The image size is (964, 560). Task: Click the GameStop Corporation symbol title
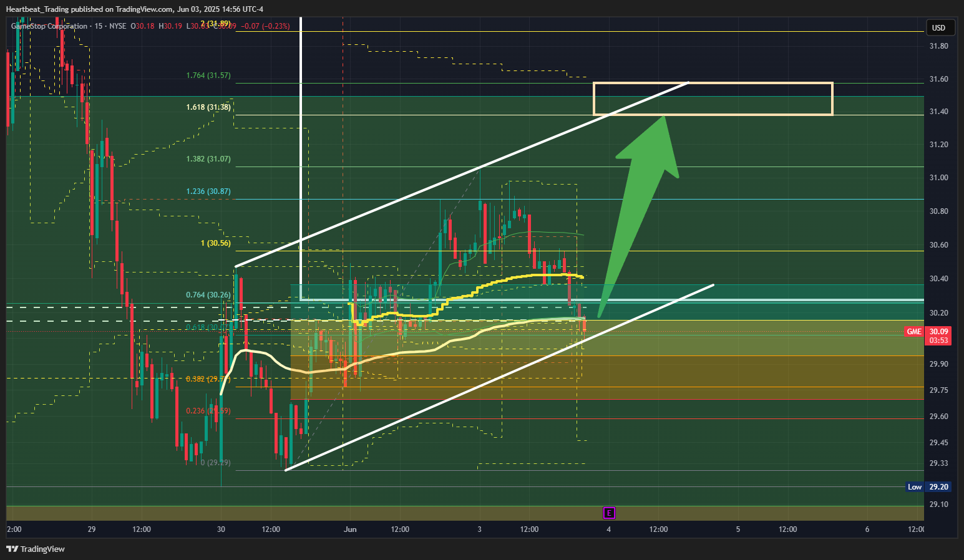49,26
